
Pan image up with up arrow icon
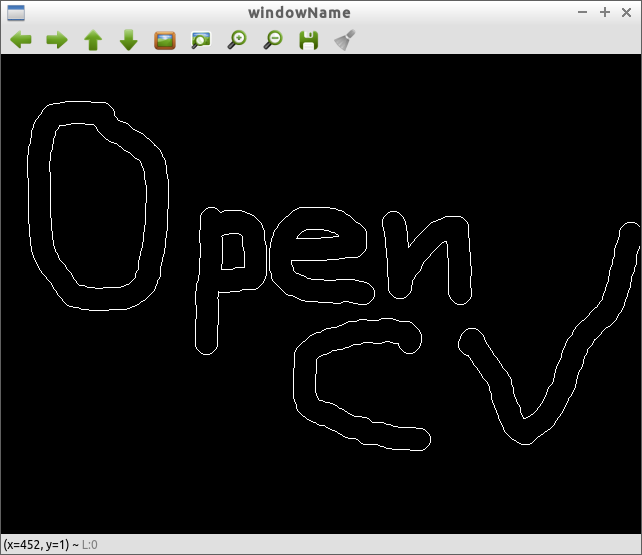[x=93, y=40]
